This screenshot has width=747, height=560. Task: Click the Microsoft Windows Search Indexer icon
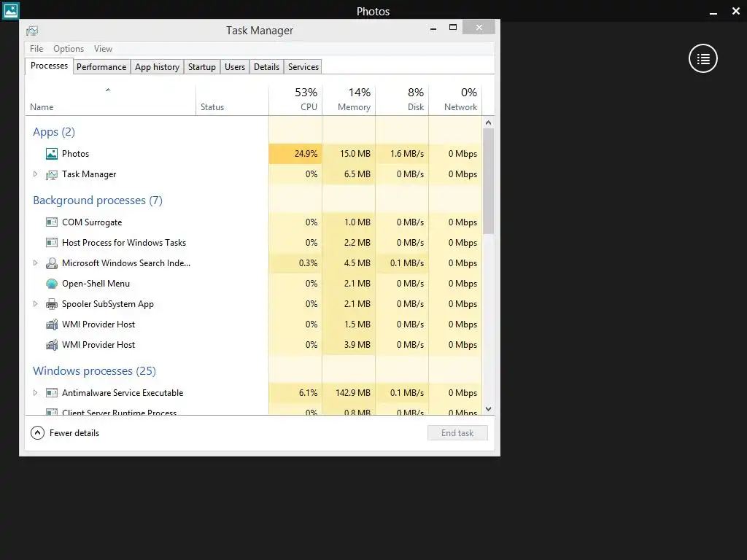point(52,263)
